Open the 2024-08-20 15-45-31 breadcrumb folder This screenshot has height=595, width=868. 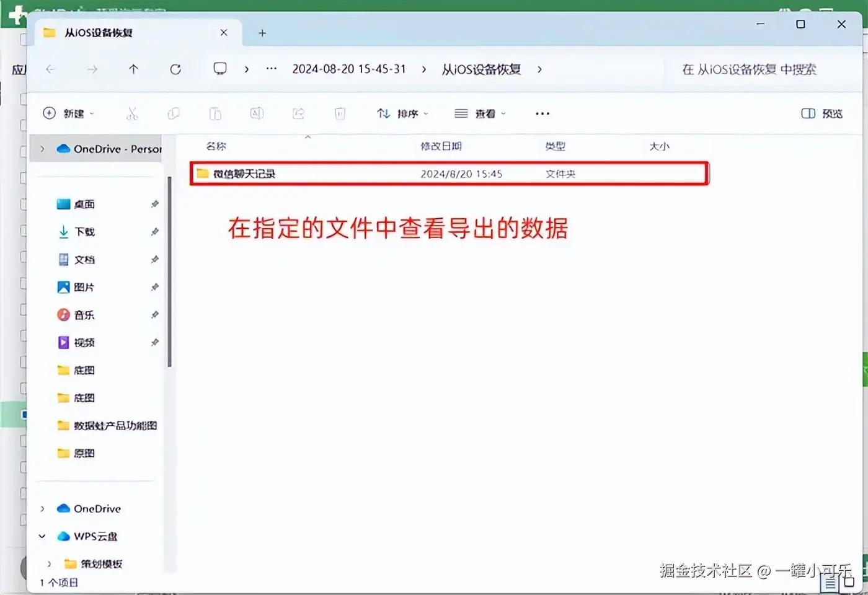(x=349, y=69)
